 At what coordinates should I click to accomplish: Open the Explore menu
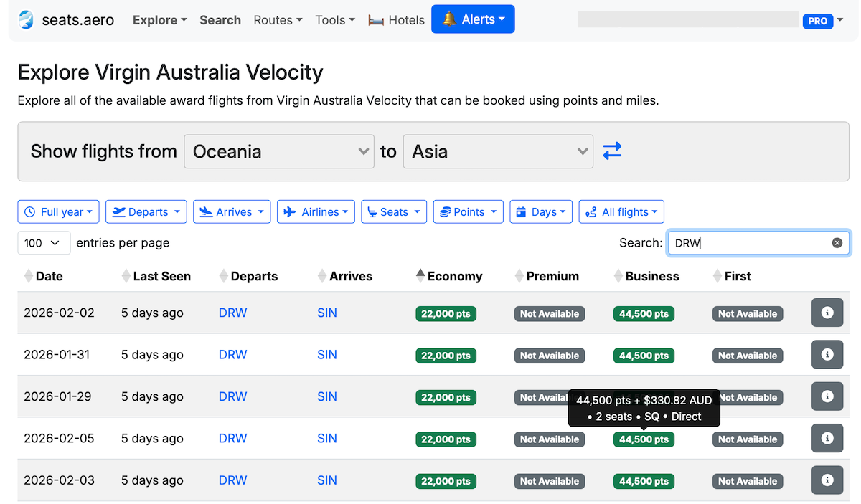pos(159,19)
